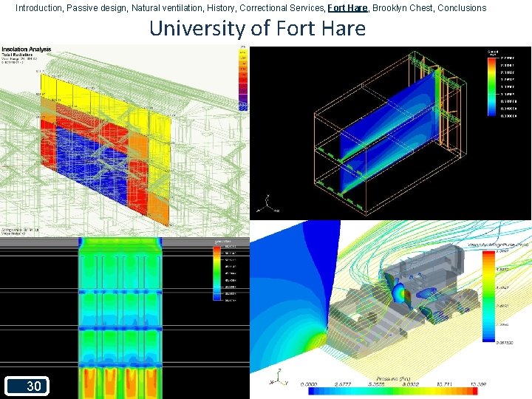Click the highlighted Fort Hare section label

pyautogui.click(x=347, y=8)
